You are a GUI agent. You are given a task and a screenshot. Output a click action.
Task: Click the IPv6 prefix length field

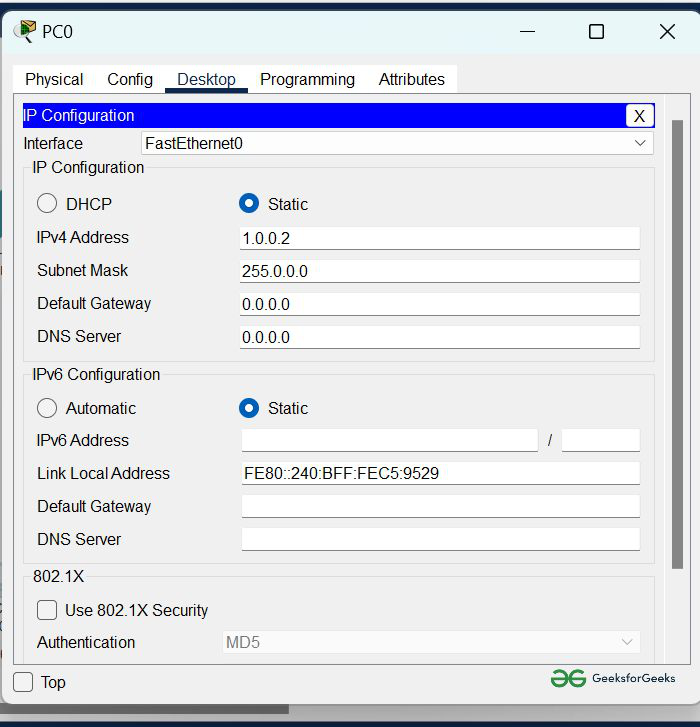tap(601, 440)
